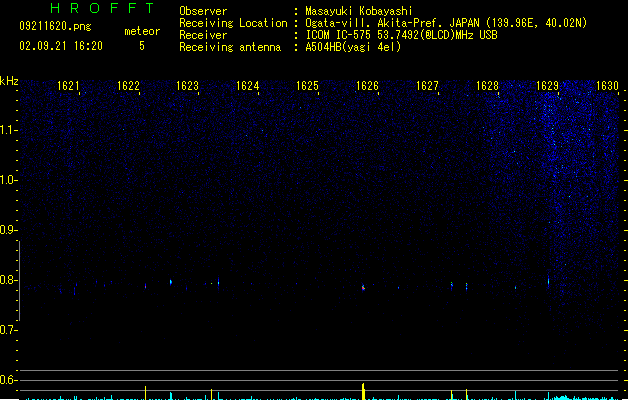
Task: Click the 0.8 kHz axis tick label
Action: pyautogui.click(x=8, y=280)
